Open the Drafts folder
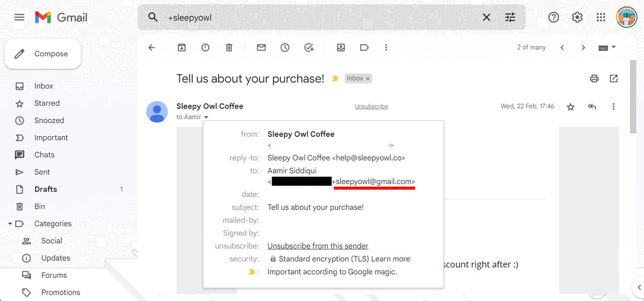This screenshot has height=301, width=644. (46, 189)
